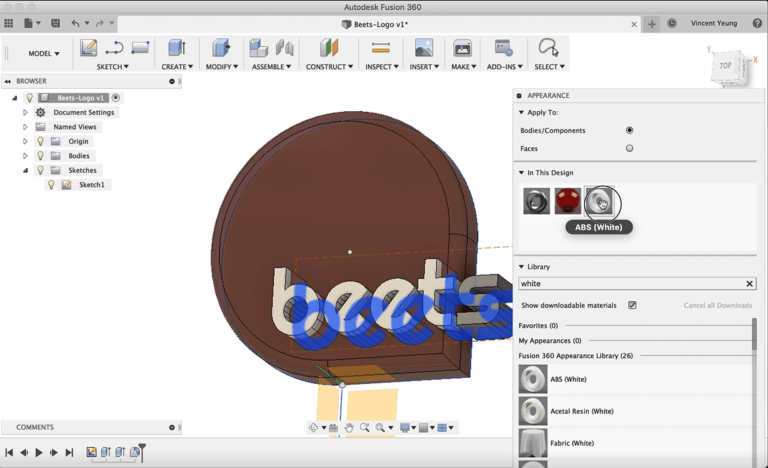Play the timeline history
This screenshot has height=468, width=768.
[x=39, y=452]
